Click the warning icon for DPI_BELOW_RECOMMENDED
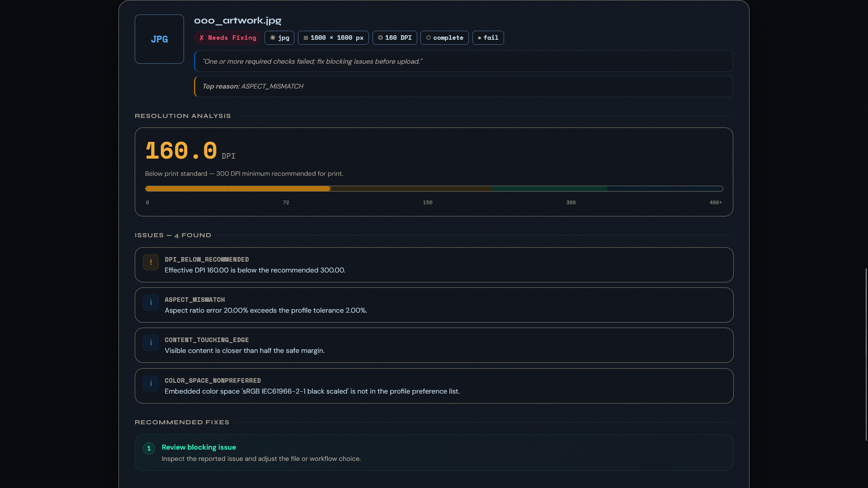 [151, 262]
